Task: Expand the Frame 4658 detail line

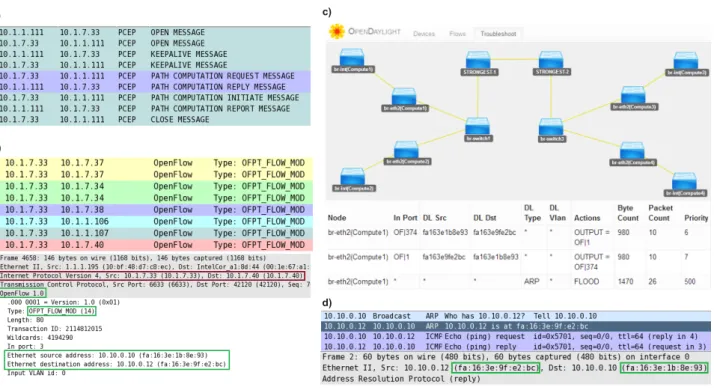Action: 133,258
